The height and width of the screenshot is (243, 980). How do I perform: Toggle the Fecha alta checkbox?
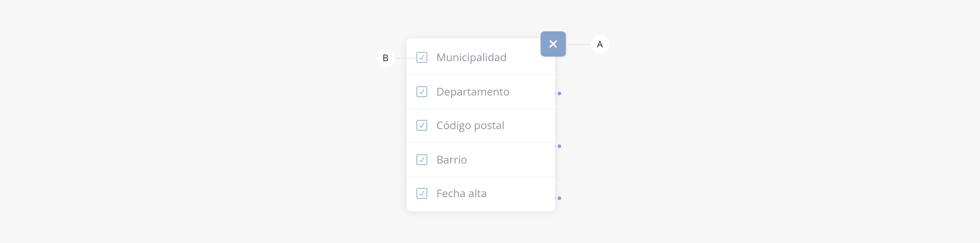tap(422, 193)
